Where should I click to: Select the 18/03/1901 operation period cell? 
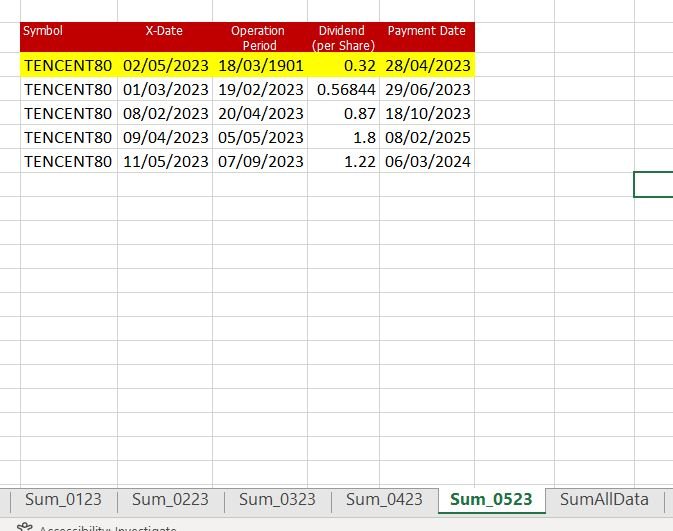click(260, 66)
